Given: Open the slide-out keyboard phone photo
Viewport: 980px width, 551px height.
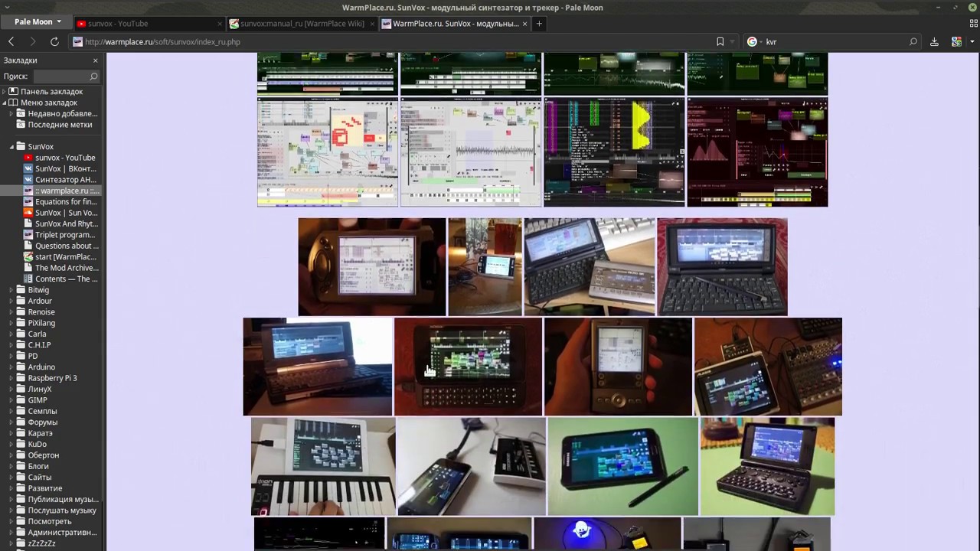Looking at the screenshot, I should click(x=468, y=367).
